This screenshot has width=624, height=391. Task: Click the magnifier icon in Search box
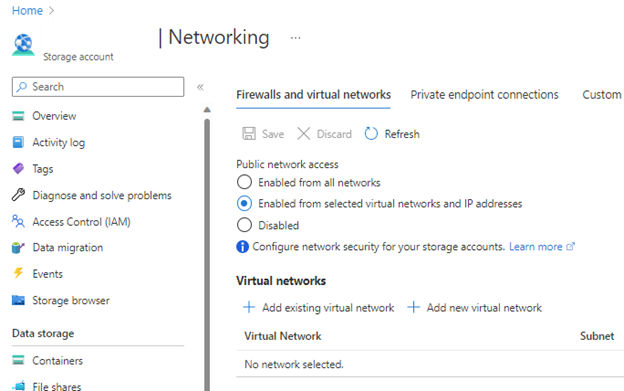[x=22, y=86]
